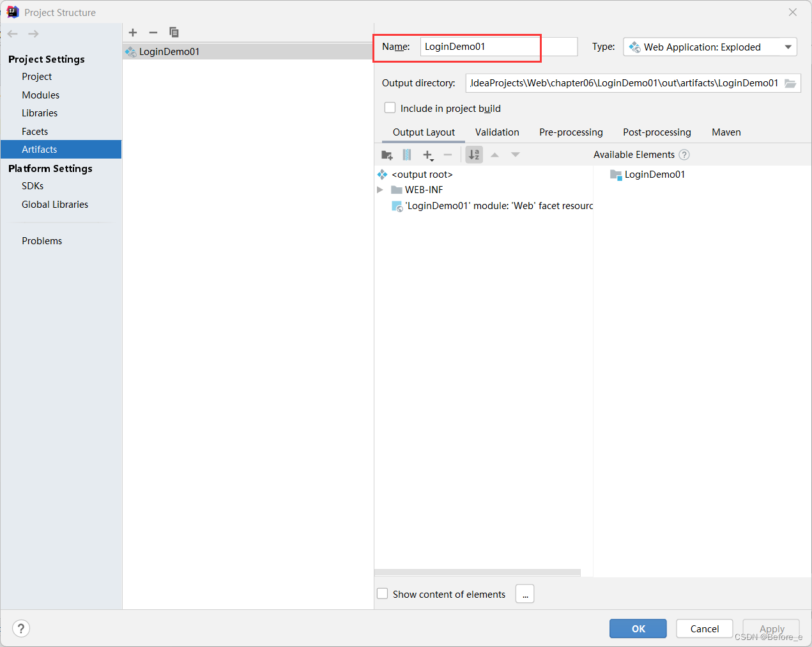Open the artifact Type dropdown

[x=710, y=47]
